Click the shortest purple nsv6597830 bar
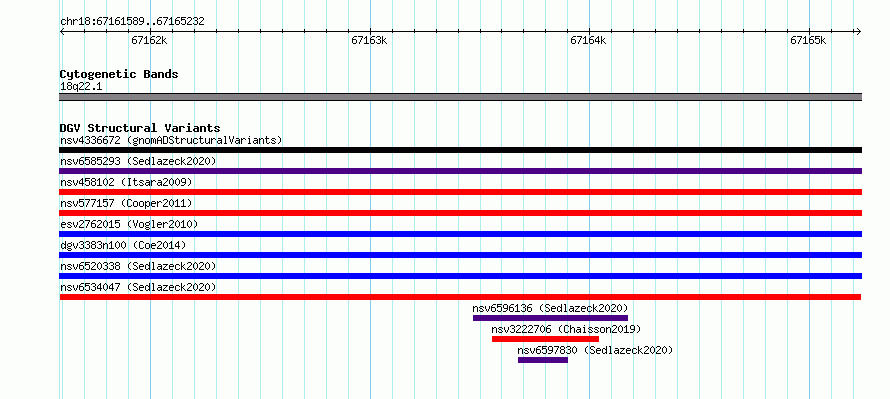 (x=543, y=360)
